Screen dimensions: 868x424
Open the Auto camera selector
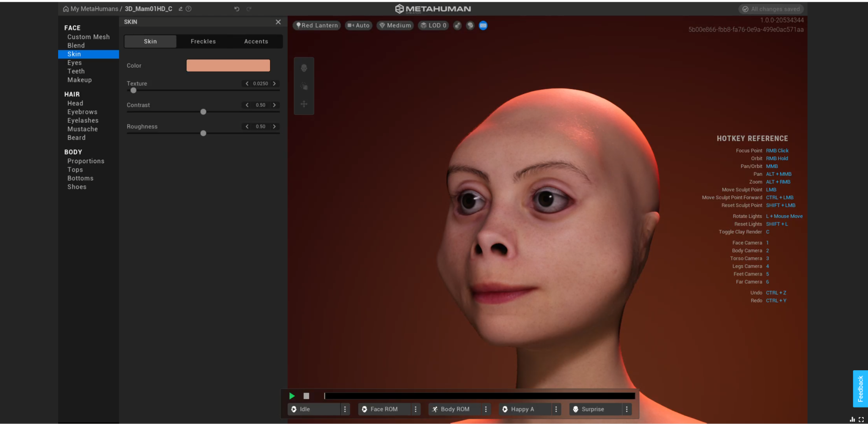[x=358, y=26]
